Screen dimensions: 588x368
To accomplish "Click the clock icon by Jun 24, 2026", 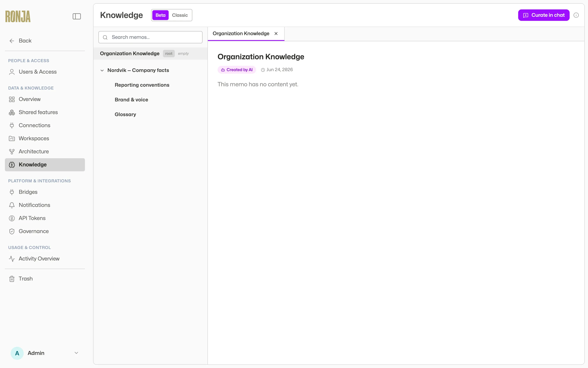I will point(263,70).
